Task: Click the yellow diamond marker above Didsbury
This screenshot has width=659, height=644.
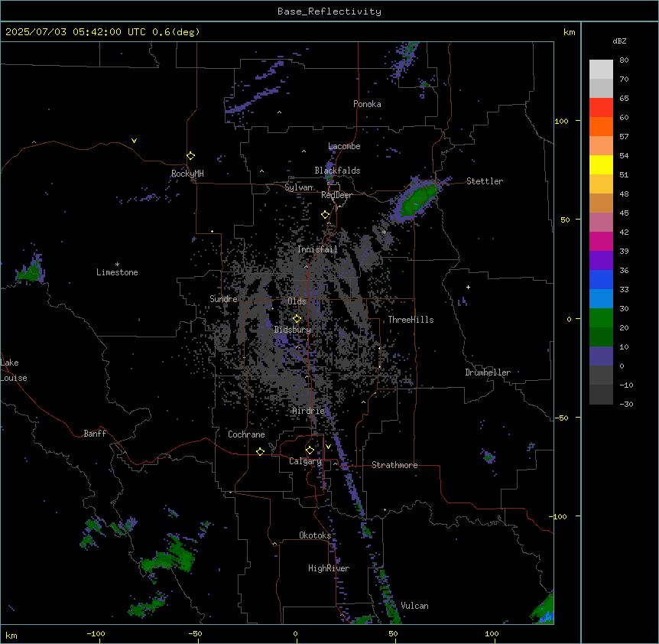Action: point(297,319)
